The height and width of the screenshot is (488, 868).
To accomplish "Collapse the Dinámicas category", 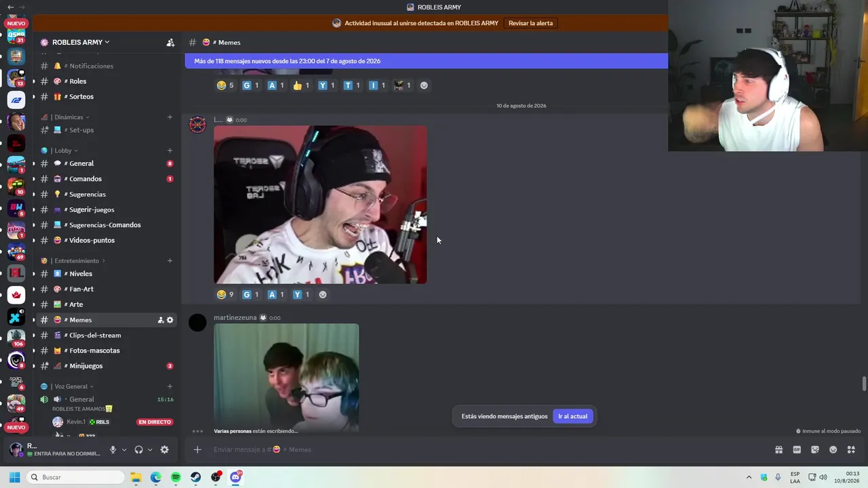I will 70,117.
